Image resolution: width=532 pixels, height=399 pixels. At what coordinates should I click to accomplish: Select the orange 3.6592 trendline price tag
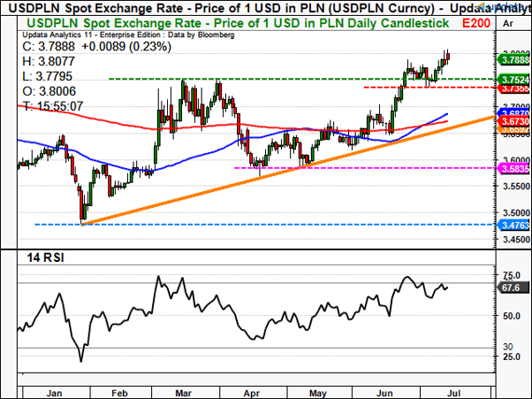514,130
